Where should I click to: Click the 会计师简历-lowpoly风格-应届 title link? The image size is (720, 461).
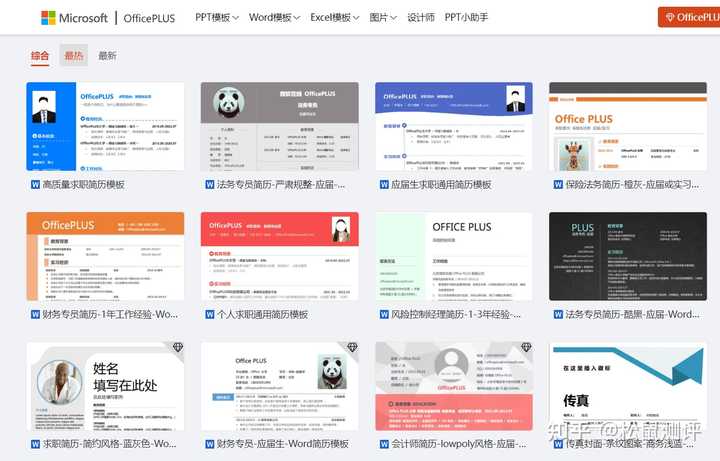pos(459,444)
